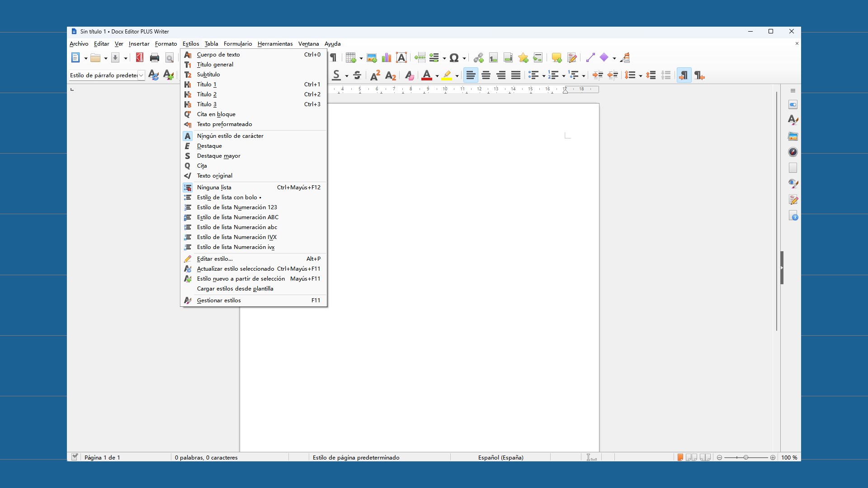868x488 pixels.
Task: Expand the paragraph style combo box
Action: (141, 75)
